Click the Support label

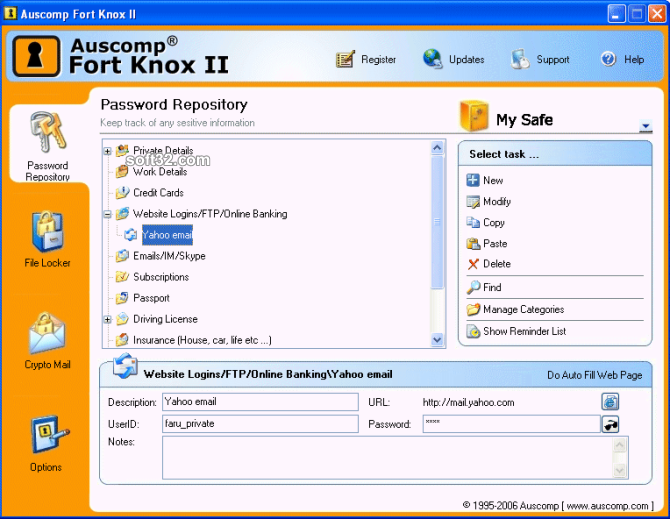(552, 59)
